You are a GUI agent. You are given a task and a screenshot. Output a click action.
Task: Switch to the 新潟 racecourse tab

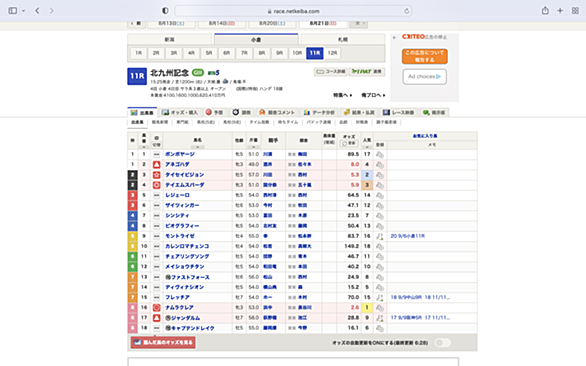click(169, 39)
